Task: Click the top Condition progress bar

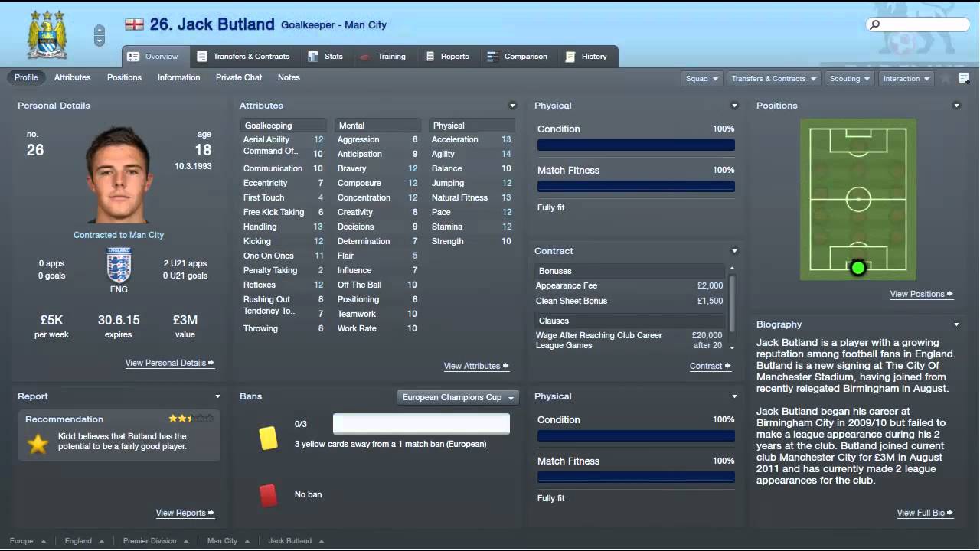Action: [x=636, y=145]
